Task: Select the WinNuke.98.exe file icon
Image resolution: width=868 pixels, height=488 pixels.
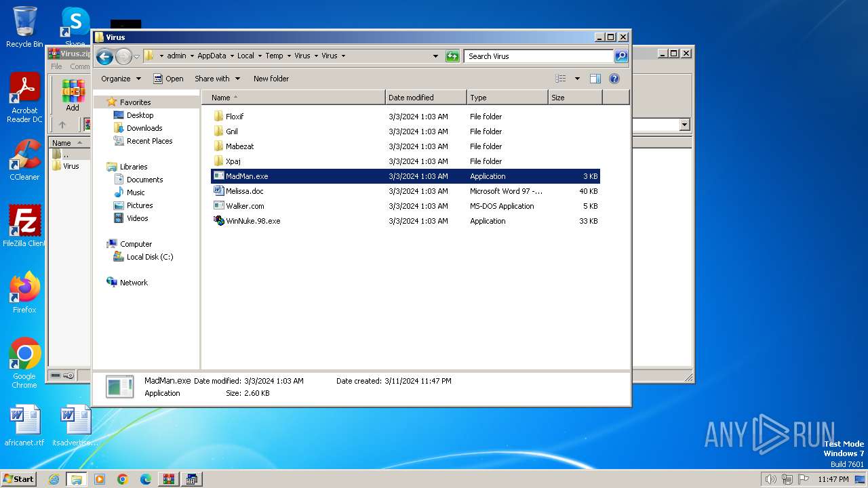Action: pyautogui.click(x=218, y=221)
